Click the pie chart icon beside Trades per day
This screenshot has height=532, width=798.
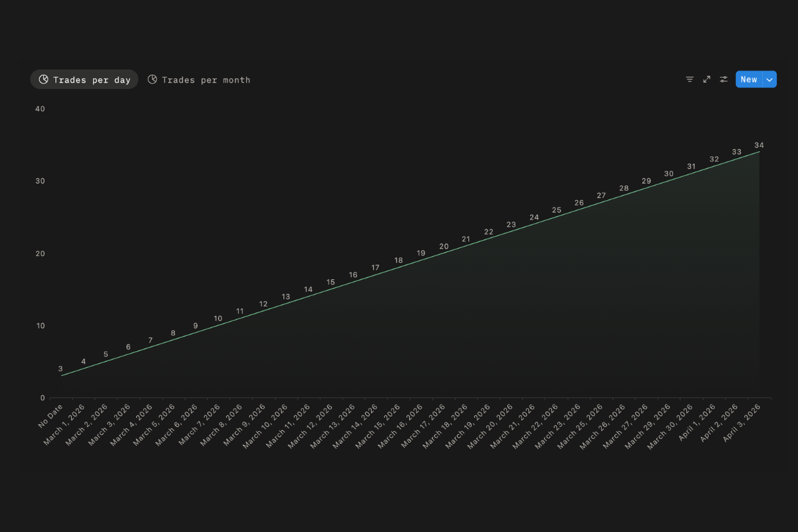44,80
